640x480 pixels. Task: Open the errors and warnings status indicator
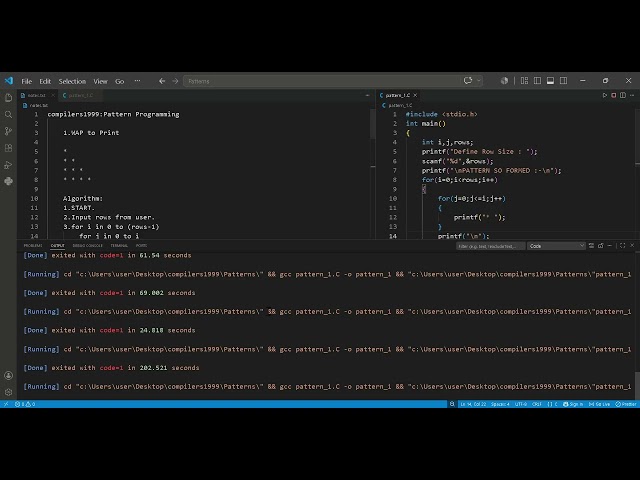pyautogui.click(x=25, y=404)
